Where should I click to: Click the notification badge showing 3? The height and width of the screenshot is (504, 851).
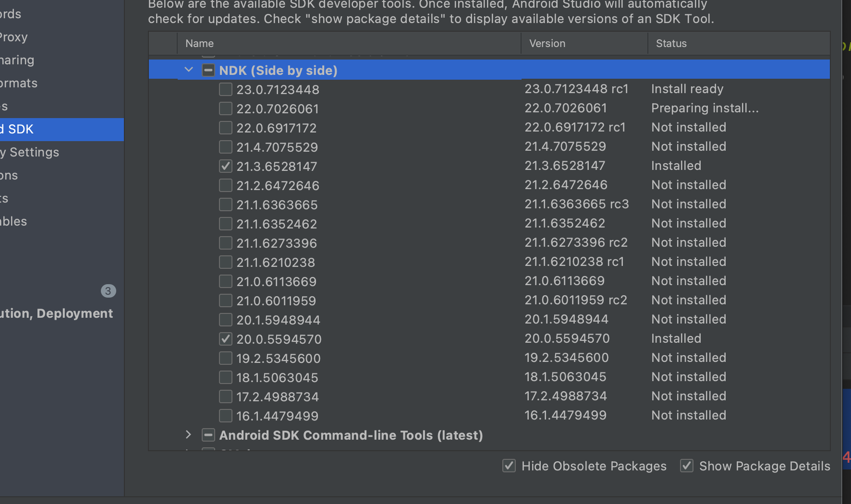coord(108,291)
